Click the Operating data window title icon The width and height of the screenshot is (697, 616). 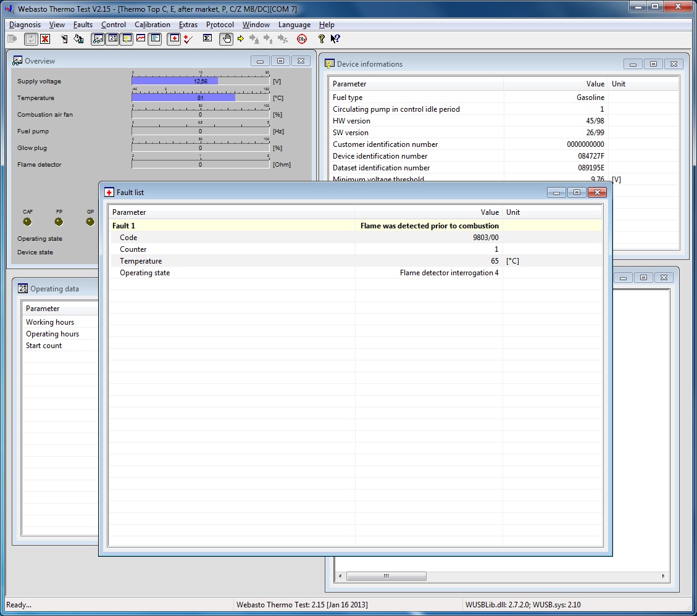pos(23,288)
